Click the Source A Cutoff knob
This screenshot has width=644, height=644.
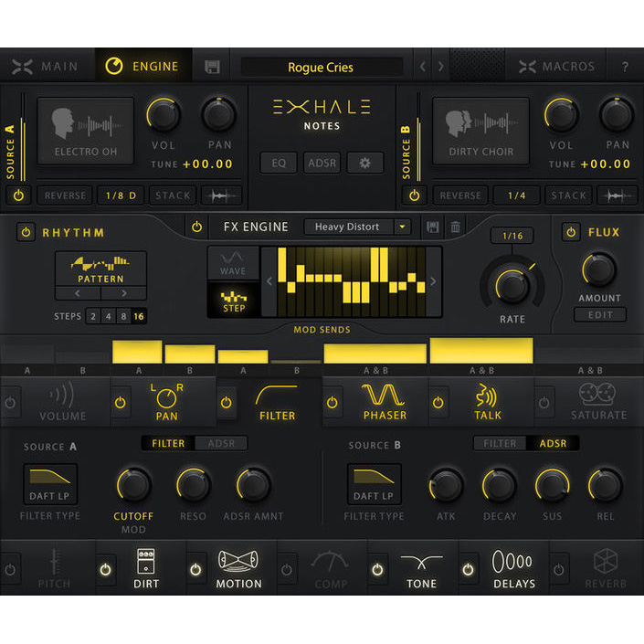point(133,485)
